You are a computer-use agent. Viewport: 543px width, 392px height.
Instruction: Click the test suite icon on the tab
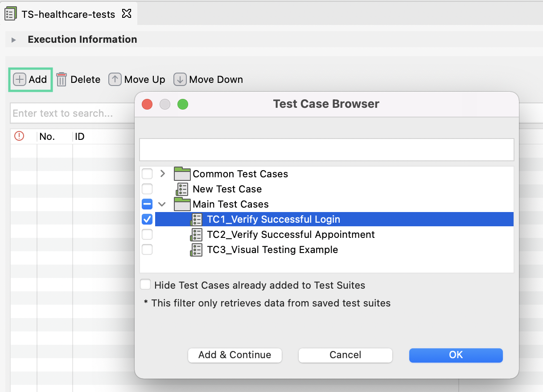(10, 13)
